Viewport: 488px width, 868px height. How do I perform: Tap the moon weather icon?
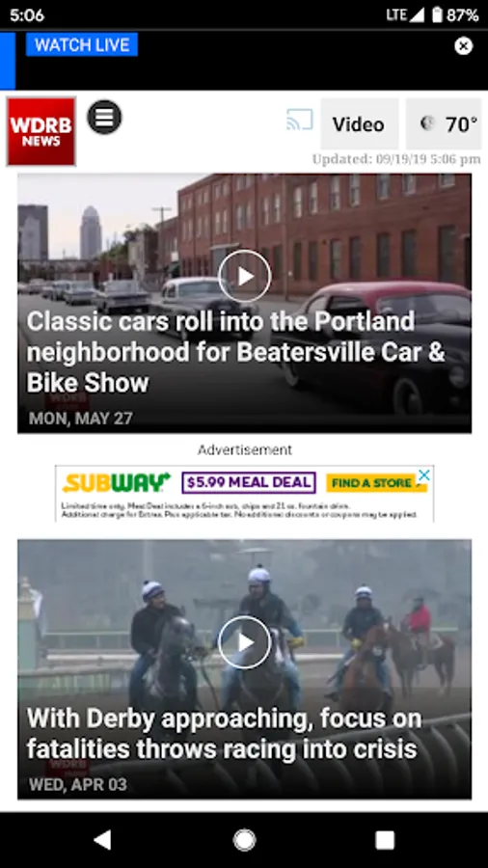point(427,123)
